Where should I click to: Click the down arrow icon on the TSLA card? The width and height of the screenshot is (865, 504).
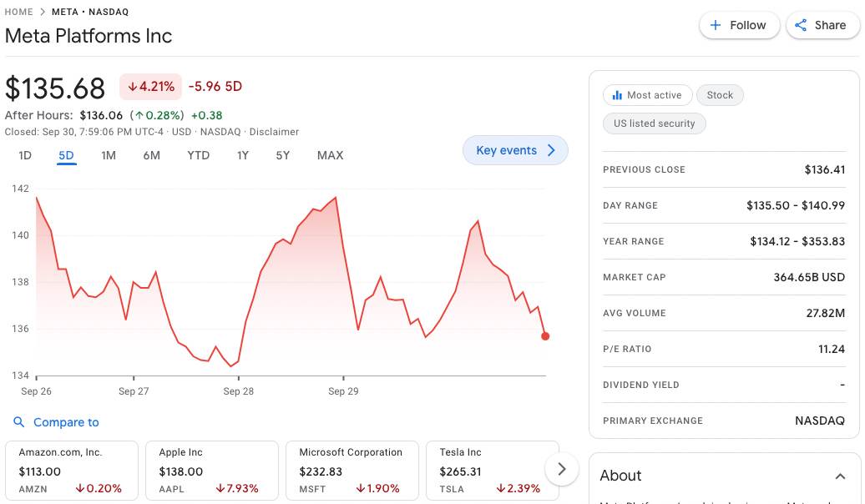click(499, 489)
